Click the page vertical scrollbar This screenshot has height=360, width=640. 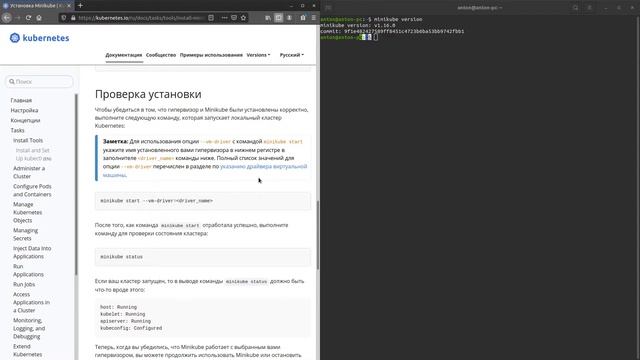coord(318,235)
